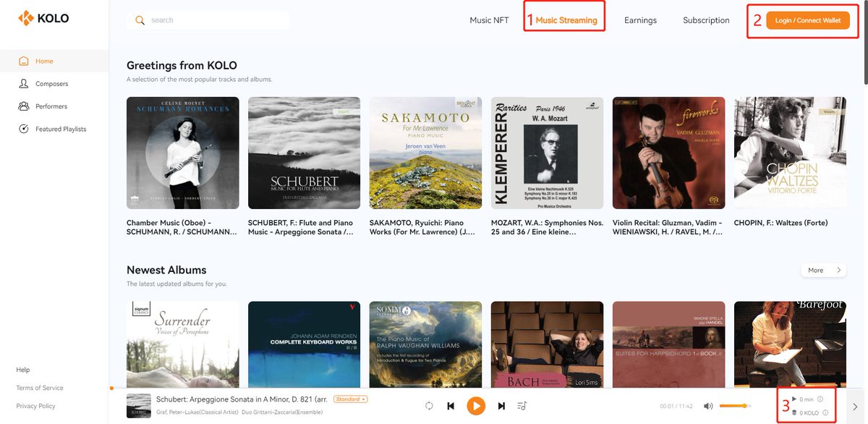Click 'Violin Recital: Gluzman, Vadim' album title
This screenshot has height=424, width=868.
click(668, 227)
